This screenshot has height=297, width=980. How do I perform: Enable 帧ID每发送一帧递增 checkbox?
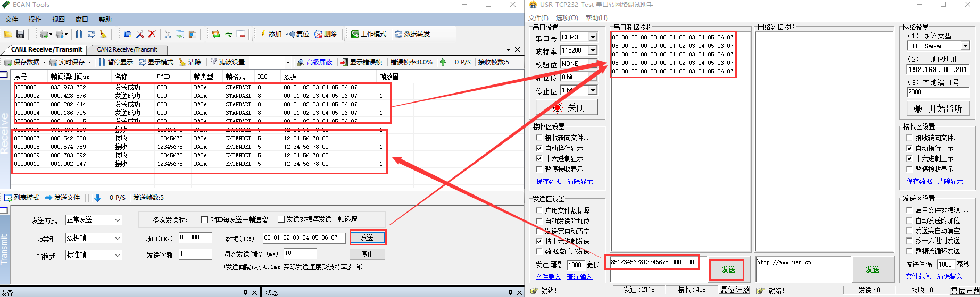tap(205, 219)
